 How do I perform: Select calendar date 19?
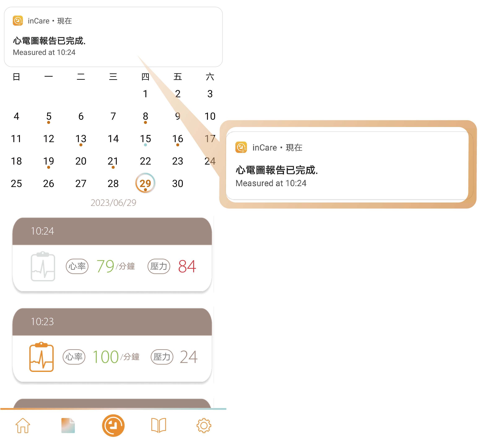49,161
